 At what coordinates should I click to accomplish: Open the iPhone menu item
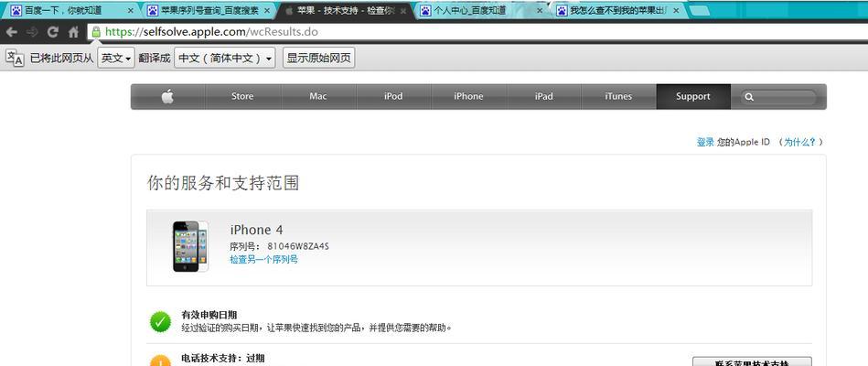[468, 96]
